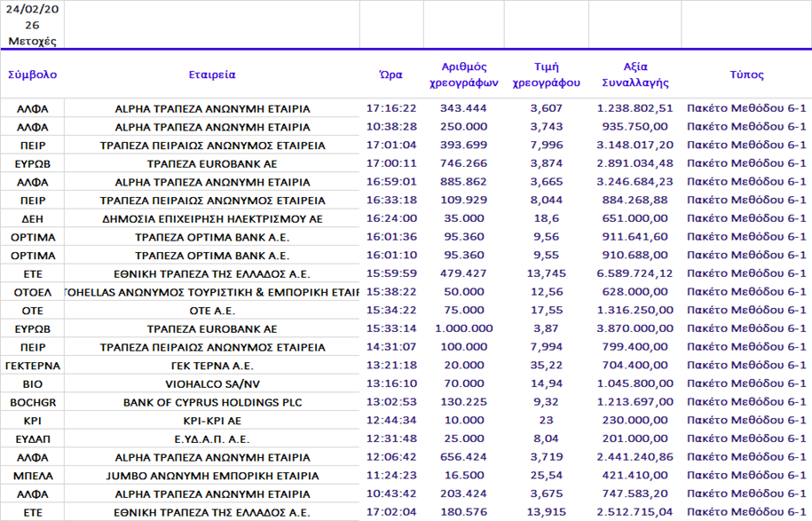The width and height of the screenshot is (812, 521).
Task: Select the date cell 24/02/2026 Μετοχές
Action: pos(32,25)
